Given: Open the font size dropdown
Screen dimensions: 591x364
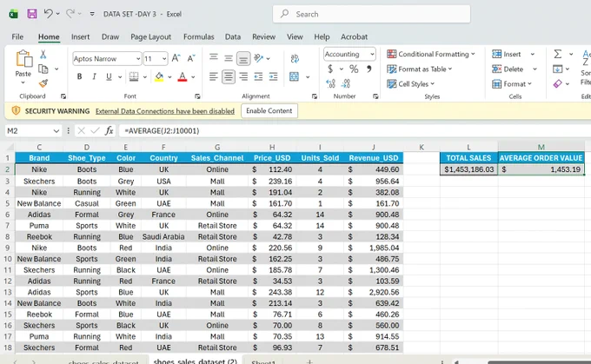Looking at the screenshot, I should click(164, 59).
